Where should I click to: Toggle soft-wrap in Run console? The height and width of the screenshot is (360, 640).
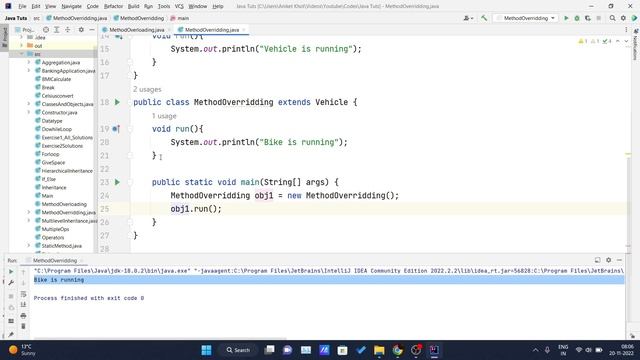tap(23, 294)
